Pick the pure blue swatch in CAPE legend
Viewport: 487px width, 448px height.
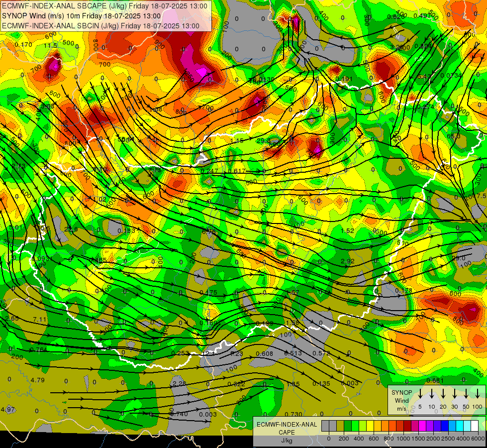click(445, 426)
